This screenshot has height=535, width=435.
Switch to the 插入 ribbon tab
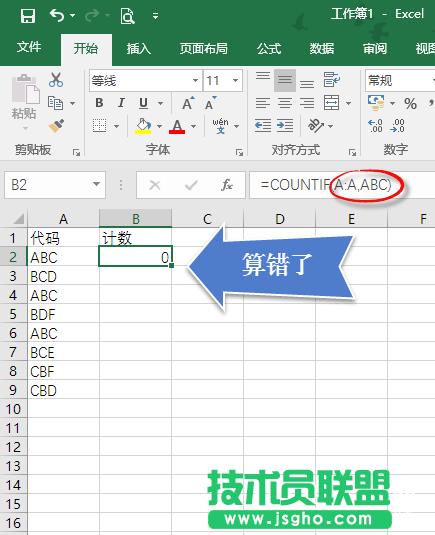[x=139, y=48]
